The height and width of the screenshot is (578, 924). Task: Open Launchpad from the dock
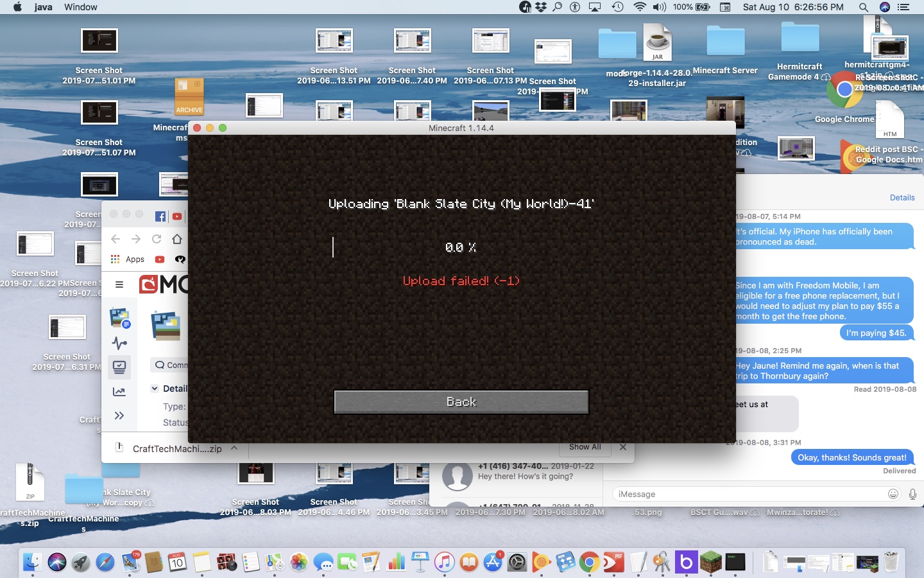81,563
